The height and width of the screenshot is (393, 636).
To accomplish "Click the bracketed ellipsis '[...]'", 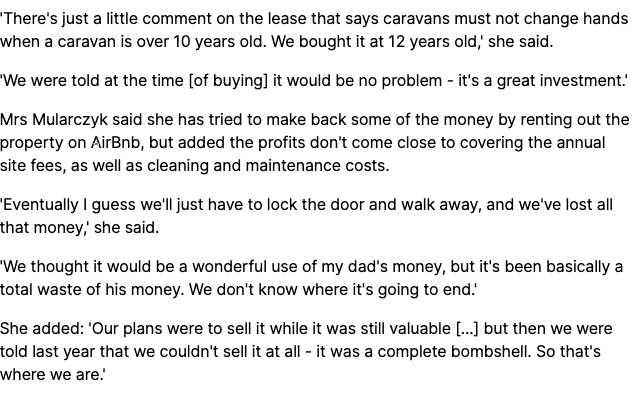I will pyautogui.click(x=467, y=329).
